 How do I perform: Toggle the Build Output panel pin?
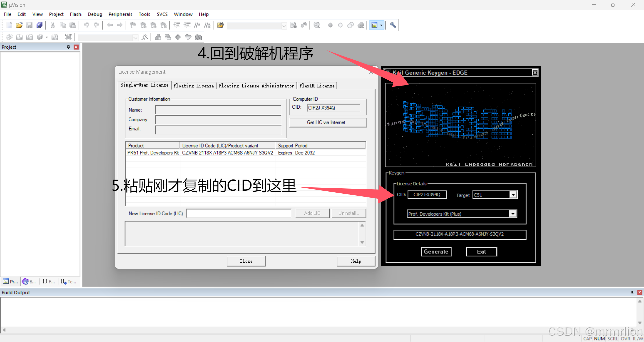coord(632,292)
